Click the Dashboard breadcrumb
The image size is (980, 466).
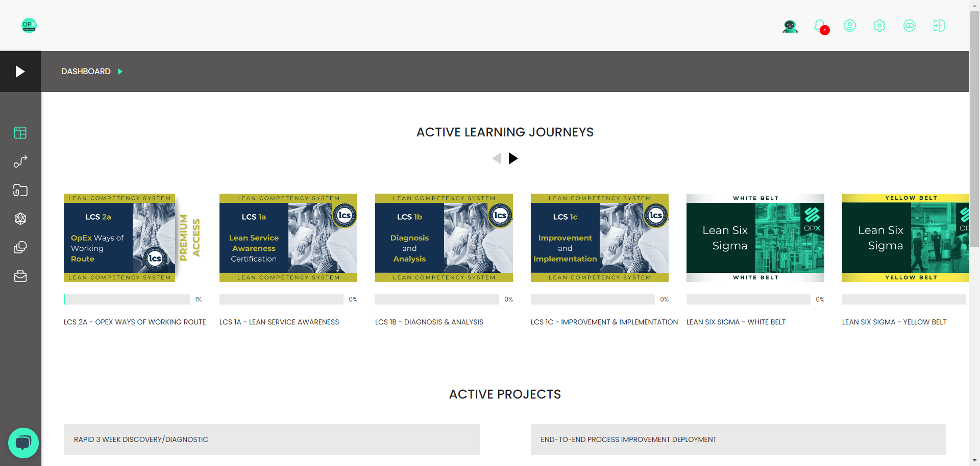(86, 72)
